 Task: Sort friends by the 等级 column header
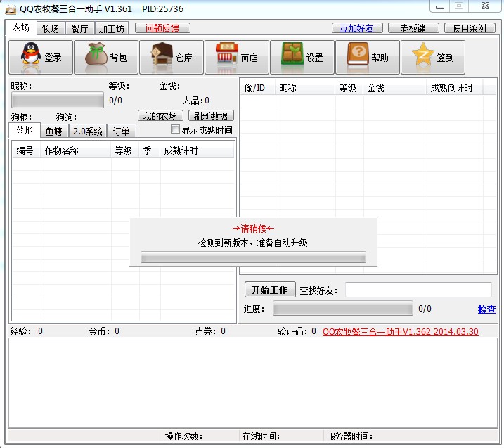pos(349,88)
